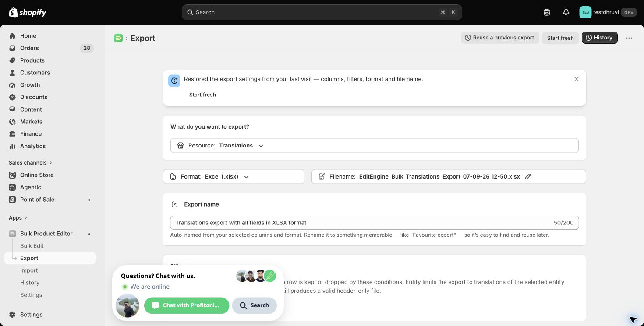Viewport: 644px width, 326px height.
Task: Click the notifications bell icon
Action: pyautogui.click(x=566, y=12)
